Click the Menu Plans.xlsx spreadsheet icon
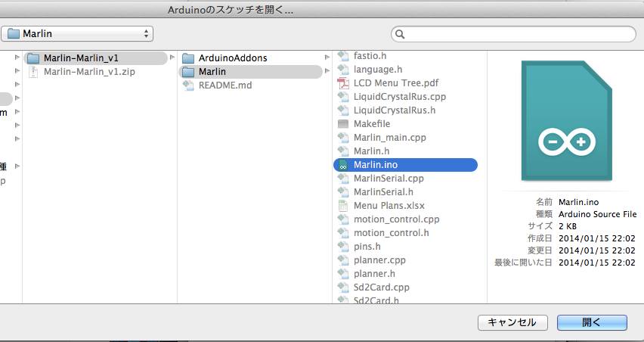The width and height of the screenshot is (644, 342). coord(342,206)
